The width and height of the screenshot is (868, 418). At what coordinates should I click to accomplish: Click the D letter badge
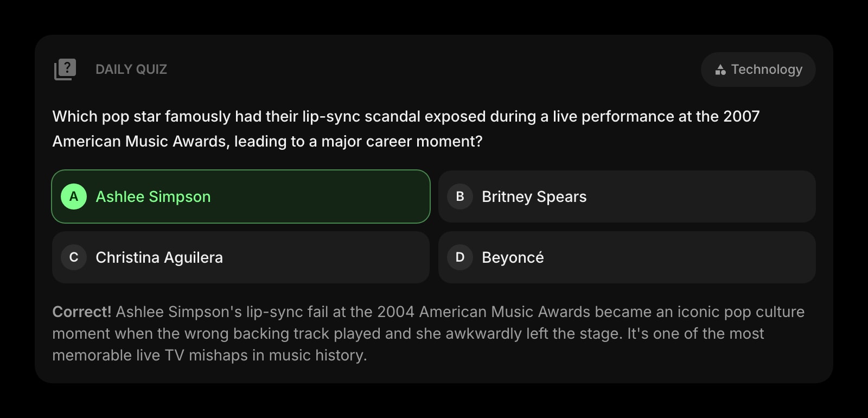460,257
